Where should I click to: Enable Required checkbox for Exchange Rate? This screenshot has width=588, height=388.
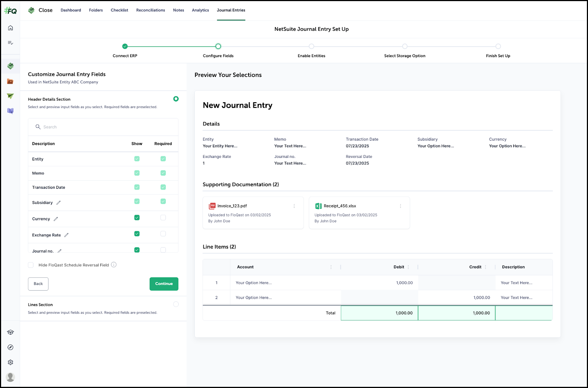163,234
